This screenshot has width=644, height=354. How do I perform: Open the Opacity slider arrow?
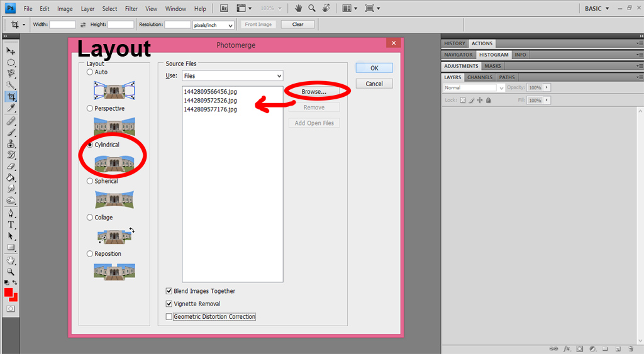pos(547,87)
